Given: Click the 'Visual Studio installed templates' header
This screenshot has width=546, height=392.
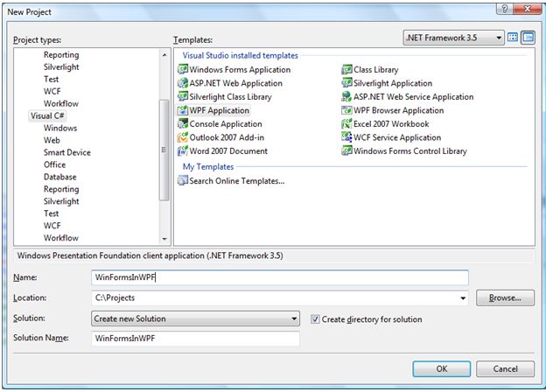Looking at the screenshot, I should click(x=241, y=55).
